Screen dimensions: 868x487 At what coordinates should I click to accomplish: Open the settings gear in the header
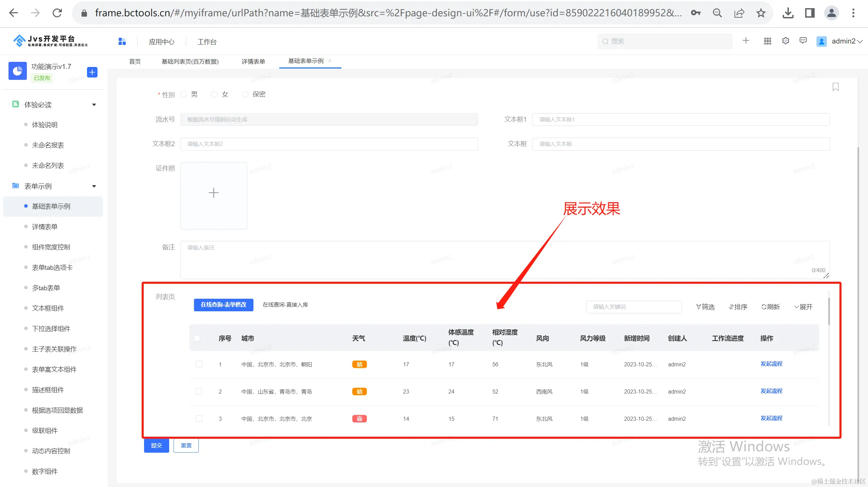point(785,41)
